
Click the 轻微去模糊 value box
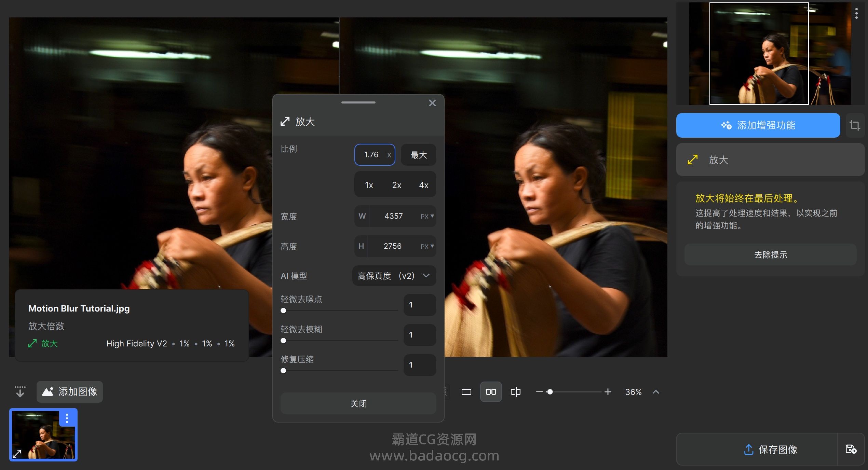pyautogui.click(x=420, y=335)
